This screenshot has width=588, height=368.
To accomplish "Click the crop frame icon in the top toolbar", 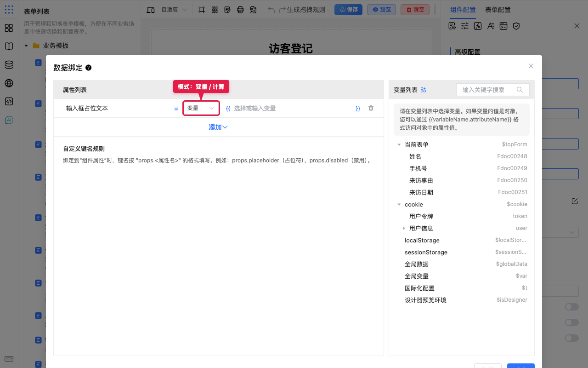I will click(x=202, y=10).
